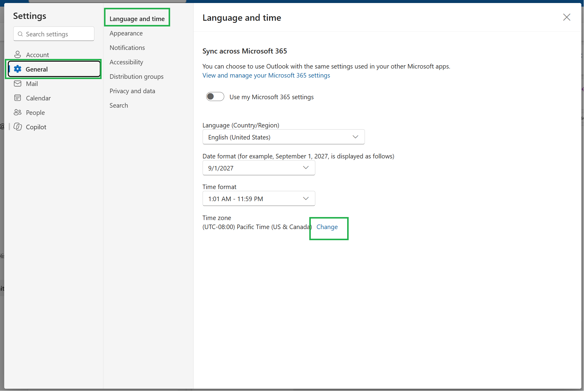Click the Pacific Time time zone text
The width and height of the screenshot is (584, 392).
[x=257, y=227]
